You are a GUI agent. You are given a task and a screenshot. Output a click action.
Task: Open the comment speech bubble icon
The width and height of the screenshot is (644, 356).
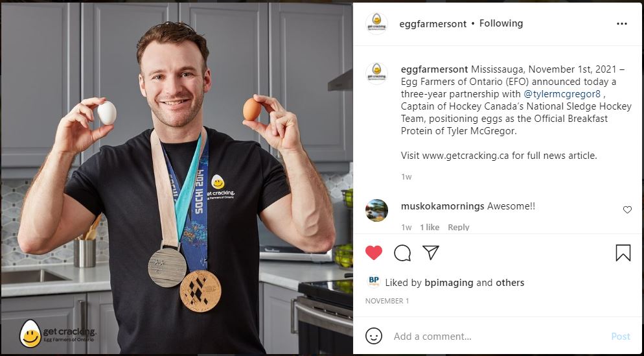pyautogui.click(x=402, y=253)
